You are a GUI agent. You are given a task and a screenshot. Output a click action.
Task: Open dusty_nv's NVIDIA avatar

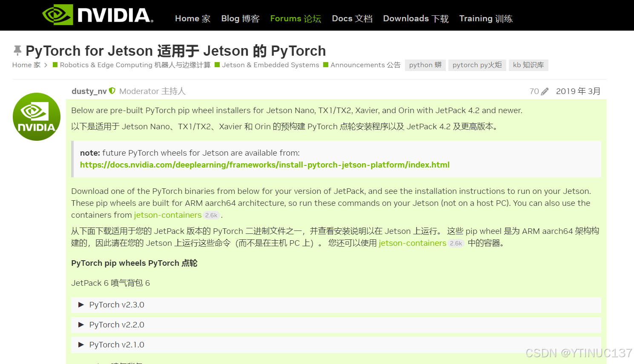tap(37, 117)
